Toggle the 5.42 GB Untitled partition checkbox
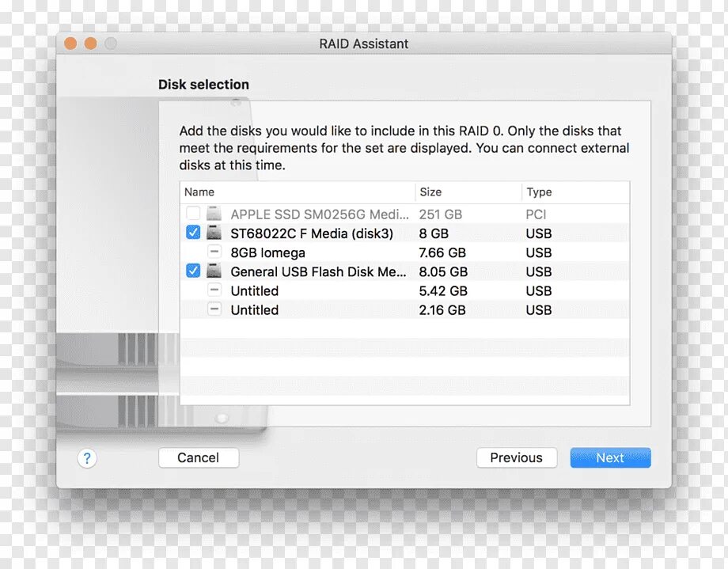The height and width of the screenshot is (569, 728). 214,290
